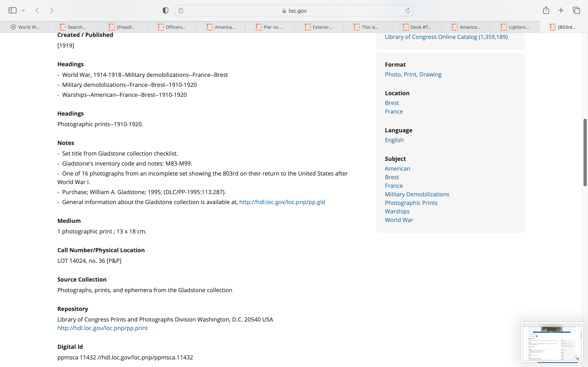Follow the pp.print repository link
Screen dimensions: 588x367
point(102,328)
